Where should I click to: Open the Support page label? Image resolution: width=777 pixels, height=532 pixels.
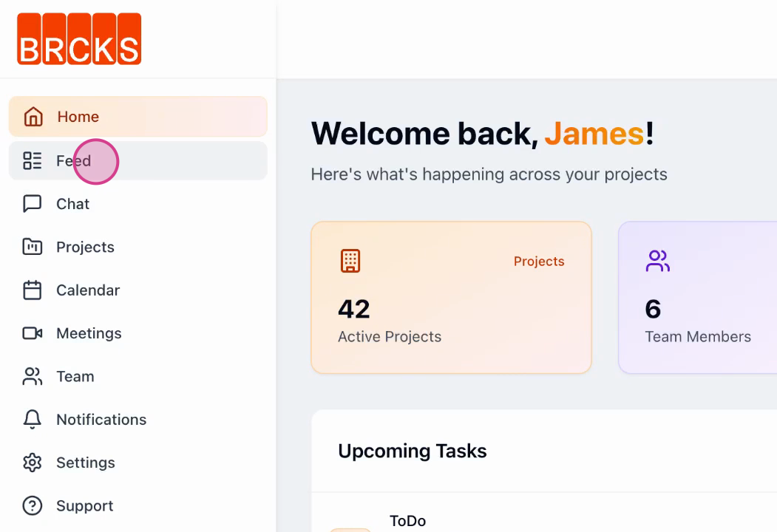coord(85,505)
